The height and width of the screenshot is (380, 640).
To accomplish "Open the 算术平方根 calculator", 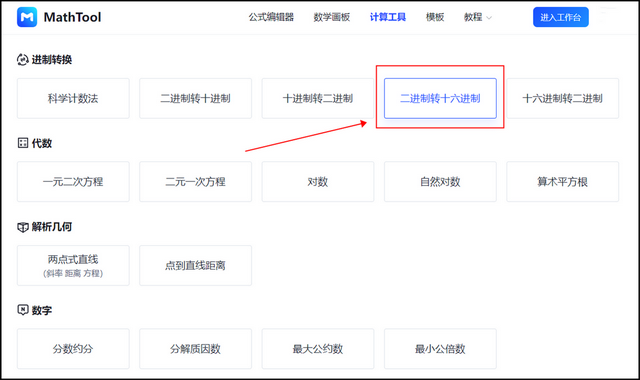I will [x=563, y=182].
